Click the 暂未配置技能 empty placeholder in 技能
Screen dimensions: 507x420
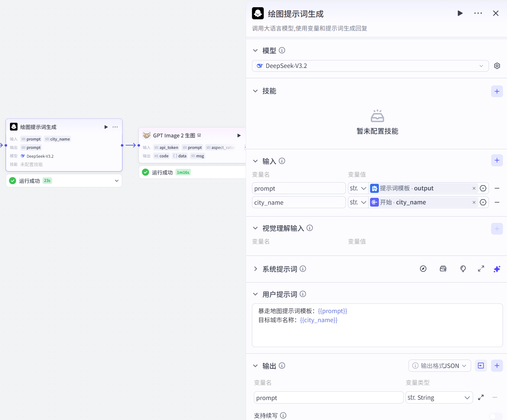point(377,122)
